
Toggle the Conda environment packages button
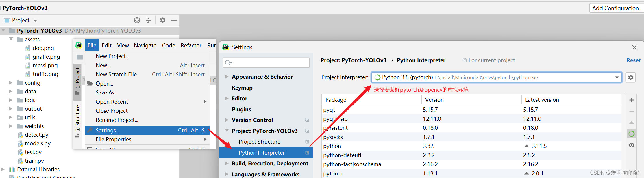[632, 134]
